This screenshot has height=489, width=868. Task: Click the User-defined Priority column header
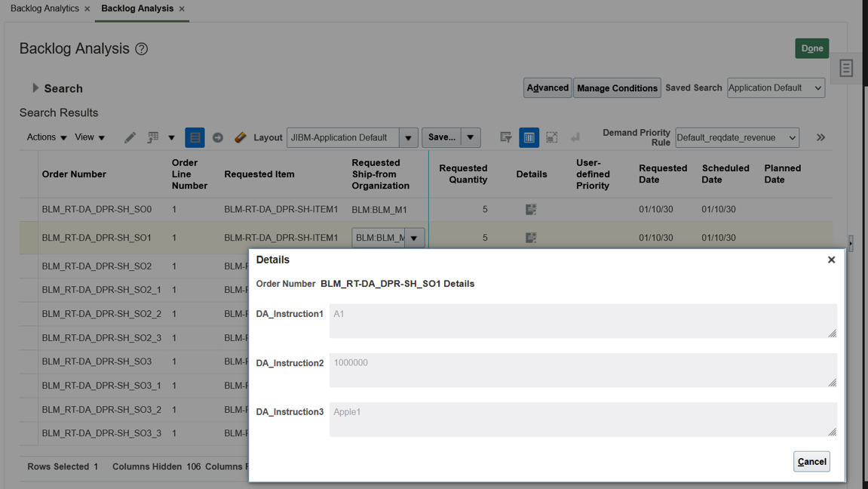click(593, 174)
